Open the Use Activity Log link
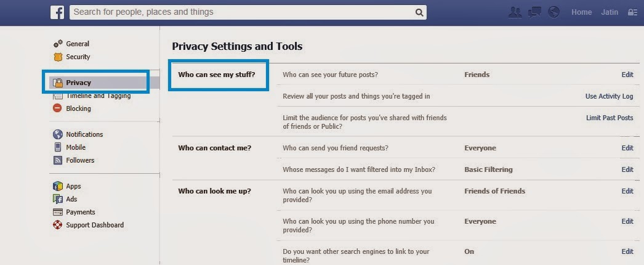The width and height of the screenshot is (644, 265). pos(609,96)
